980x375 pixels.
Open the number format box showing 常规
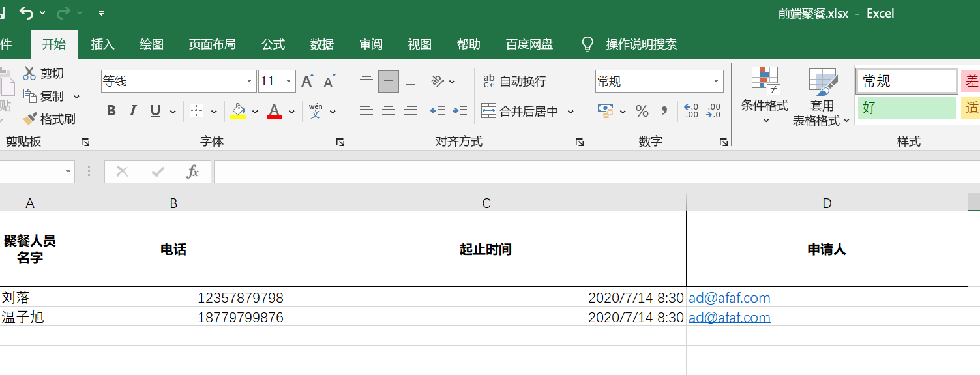pos(659,81)
